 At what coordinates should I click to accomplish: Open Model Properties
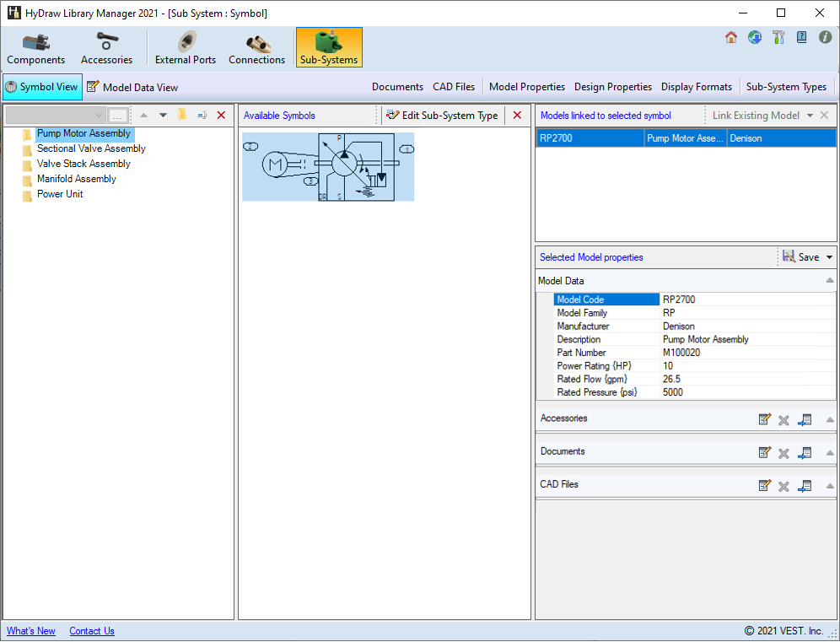tap(527, 87)
